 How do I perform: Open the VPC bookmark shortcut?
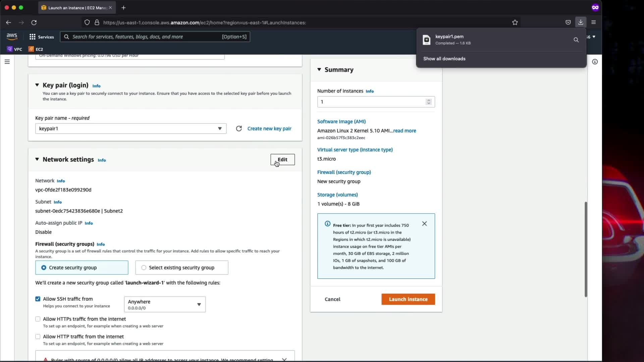[15, 49]
